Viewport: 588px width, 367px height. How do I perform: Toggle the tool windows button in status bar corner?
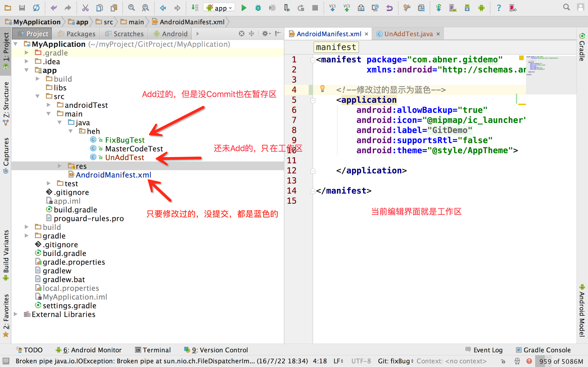coord(6,361)
